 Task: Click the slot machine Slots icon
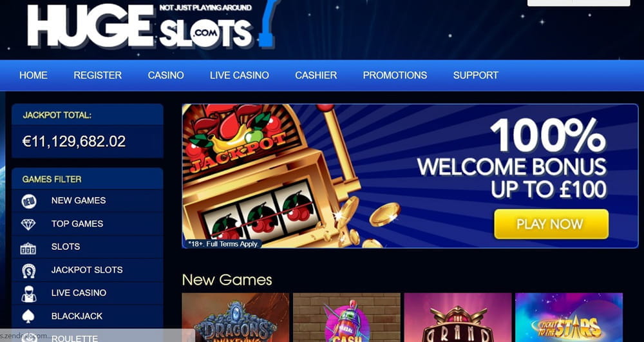pos(28,248)
